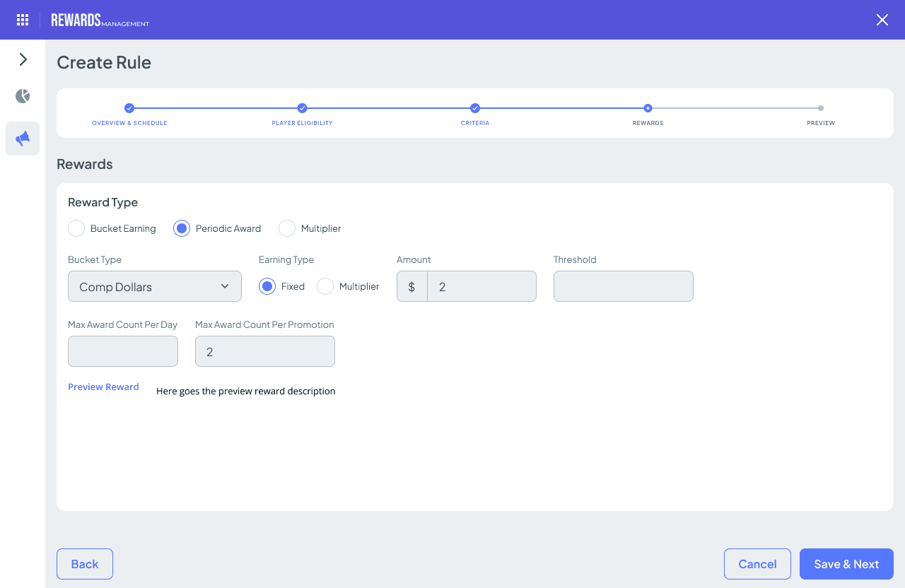Jump to the PLAYER ELIGIBILITY step label
Viewport: 905px width, 588px height.
(302, 122)
